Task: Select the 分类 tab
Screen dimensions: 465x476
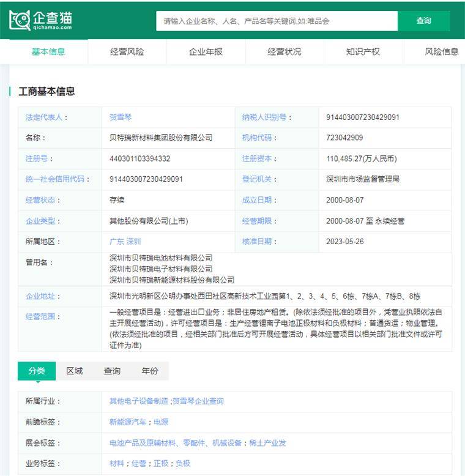Action: (37, 371)
